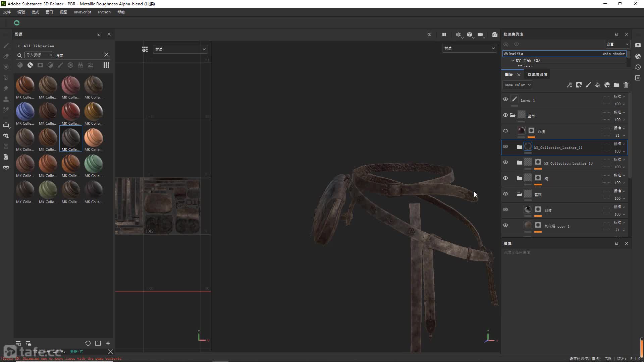Hide the MK_Collection_Leather_10 layer
This screenshot has height=362, width=644.
[x=505, y=162]
